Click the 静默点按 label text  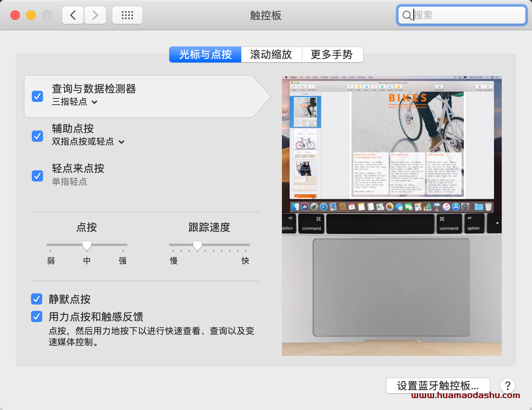pos(70,299)
